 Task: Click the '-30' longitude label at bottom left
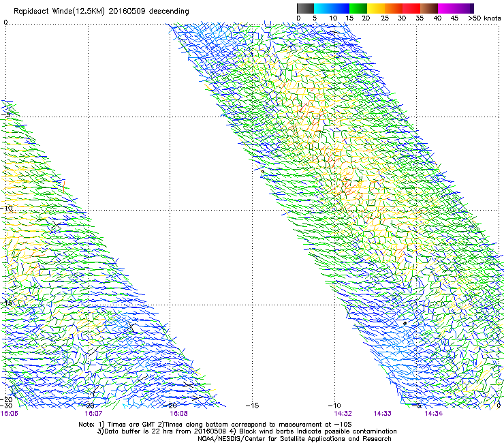pyautogui.click(x=6, y=406)
